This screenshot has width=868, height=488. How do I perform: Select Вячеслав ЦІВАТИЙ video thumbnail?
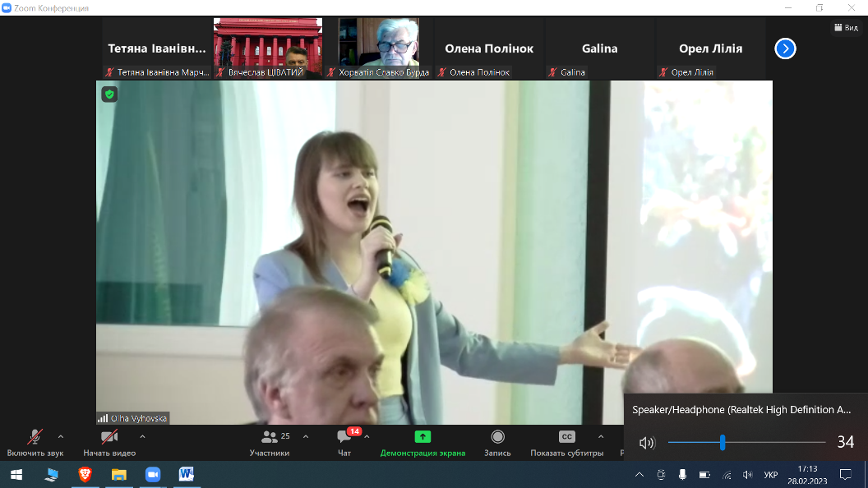pyautogui.click(x=268, y=48)
